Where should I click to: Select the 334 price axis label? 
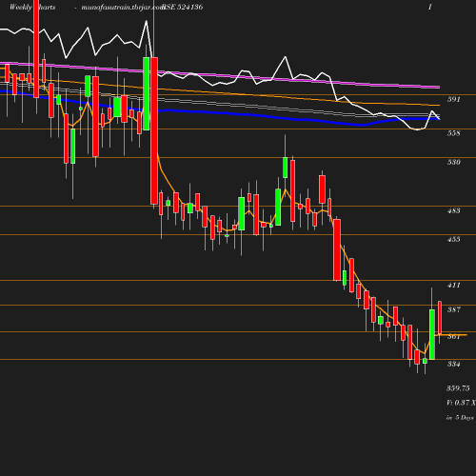[453, 364]
